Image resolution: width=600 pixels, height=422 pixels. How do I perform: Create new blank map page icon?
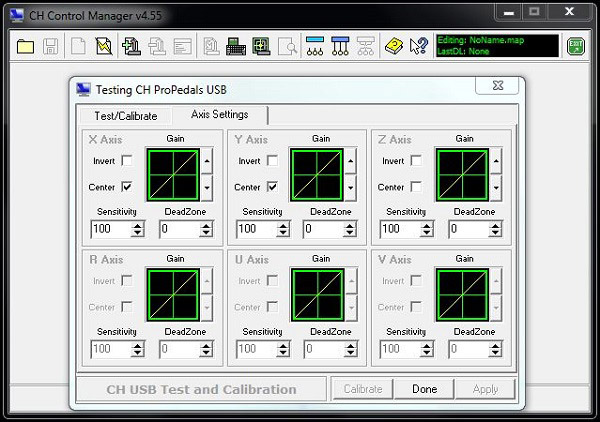[x=78, y=46]
